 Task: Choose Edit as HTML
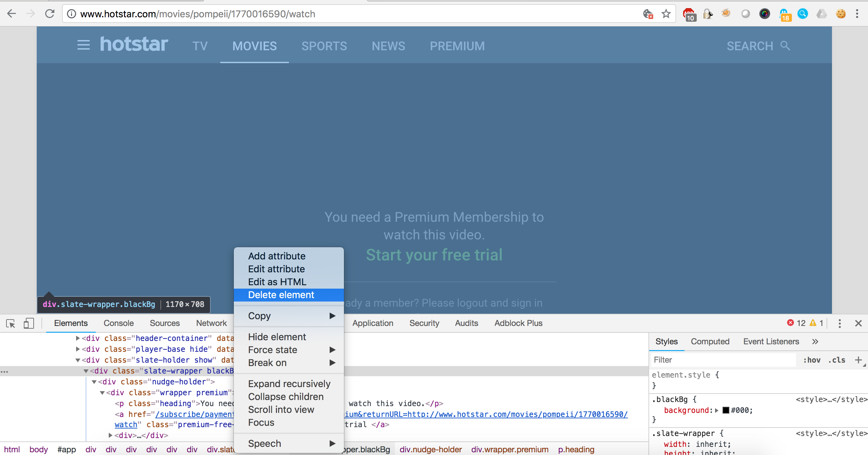coord(289,282)
